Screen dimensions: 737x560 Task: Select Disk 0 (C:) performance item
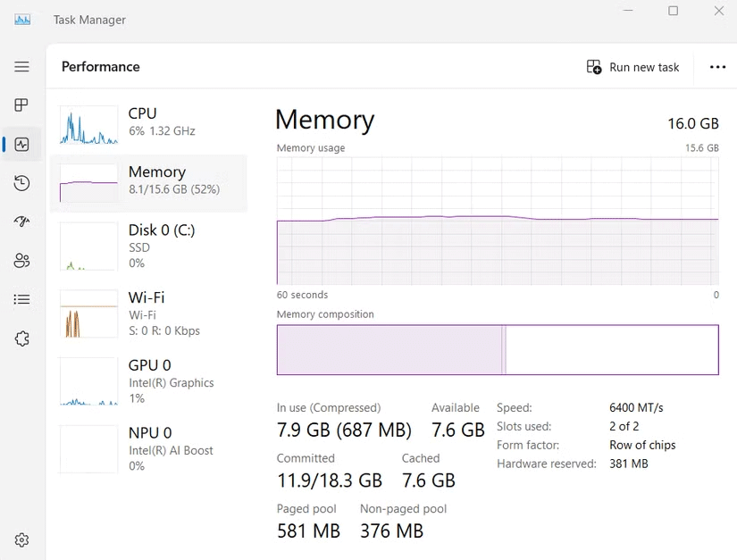point(148,246)
